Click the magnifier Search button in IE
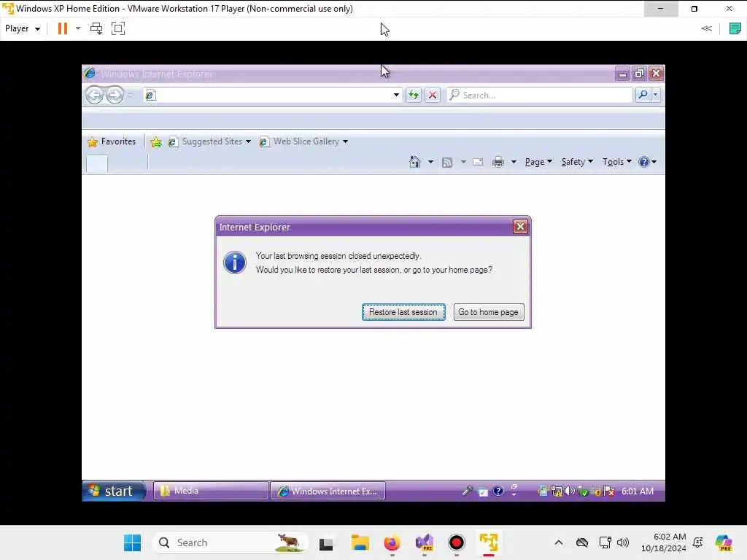 coord(643,95)
